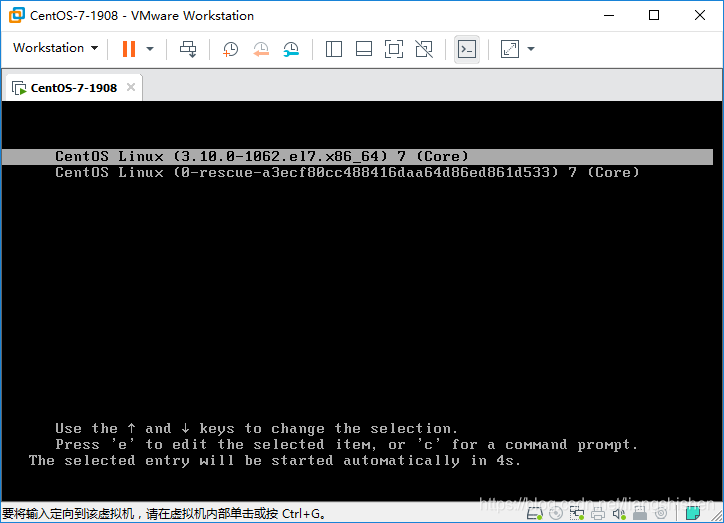This screenshot has width=724, height=523.
Task: Close the CentOS-7-1908 tab
Action: pos(131,87)
